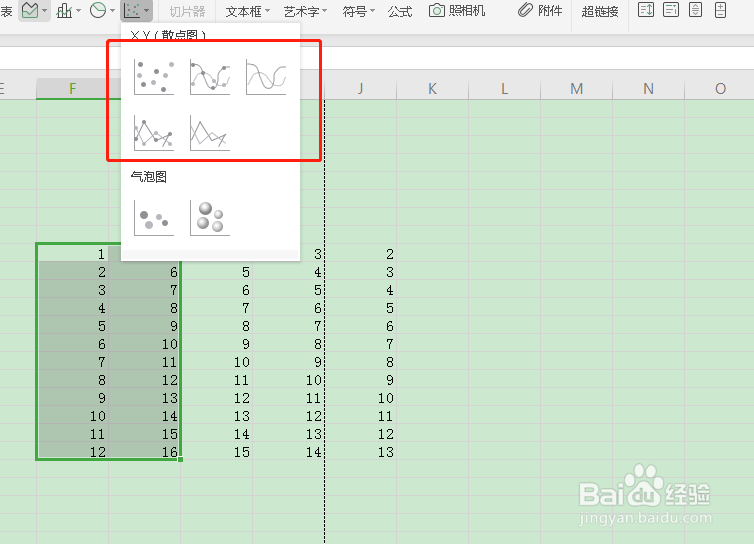Click the 超链接 hyperlink button

tap(600, 11)
